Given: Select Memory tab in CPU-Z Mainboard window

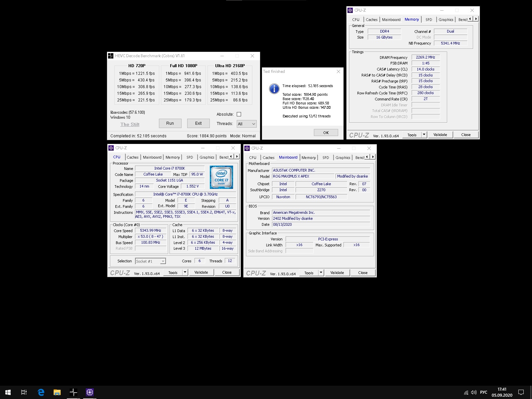Looking at the screenshot, I should (309, 158).
